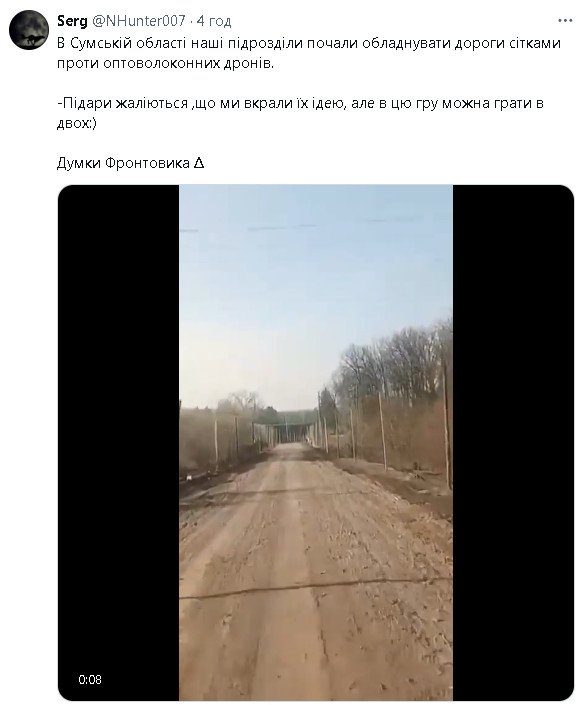The height and width of the screenshot is (705, 585).
Task: Click the triangle symbol after Думки Фронтовика
Action: (x=199, y=163)
